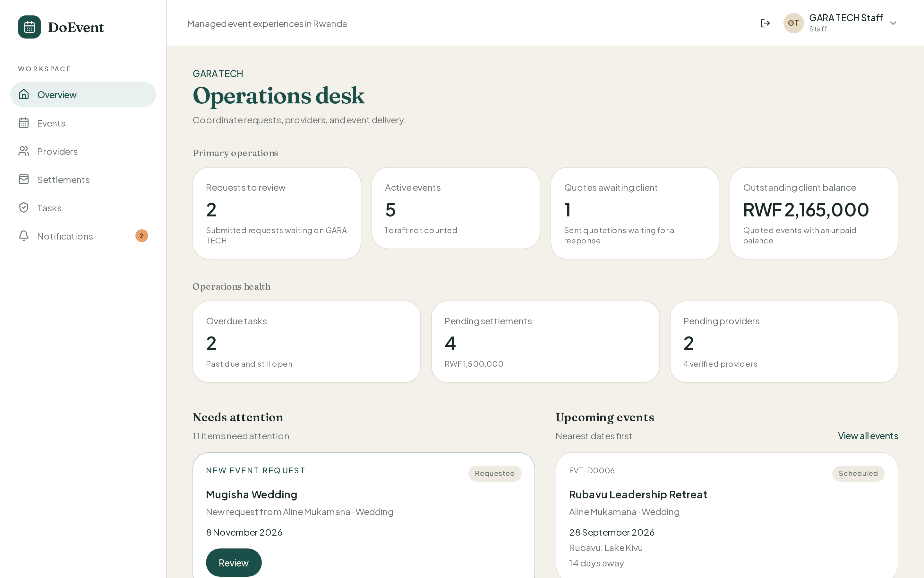Click the Settlements icon in sidebar
This screenshot has height=578, width=924.
[x=24, y=179]
